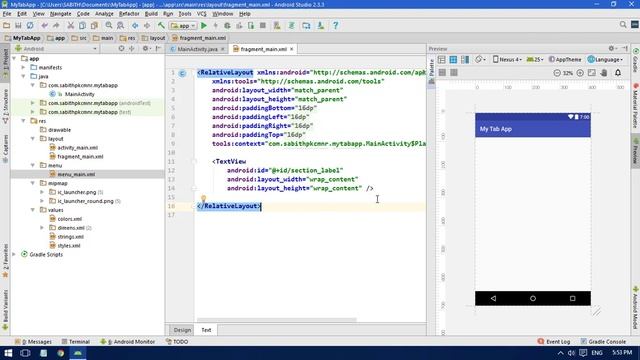Click the Redo arrow in the toolbar
This screenshot has width=640, height=360.
coord(56,25)
